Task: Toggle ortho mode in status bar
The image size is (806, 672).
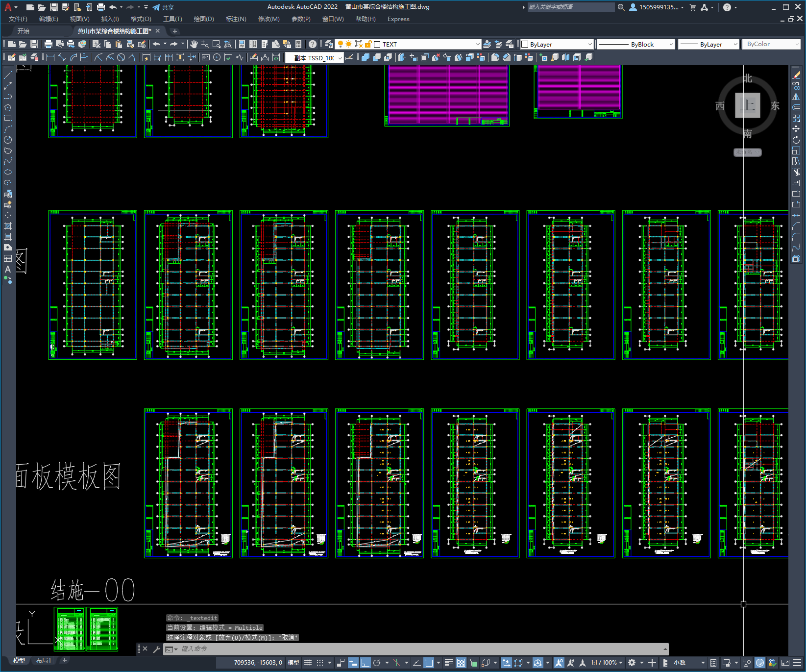Action: 366,663
